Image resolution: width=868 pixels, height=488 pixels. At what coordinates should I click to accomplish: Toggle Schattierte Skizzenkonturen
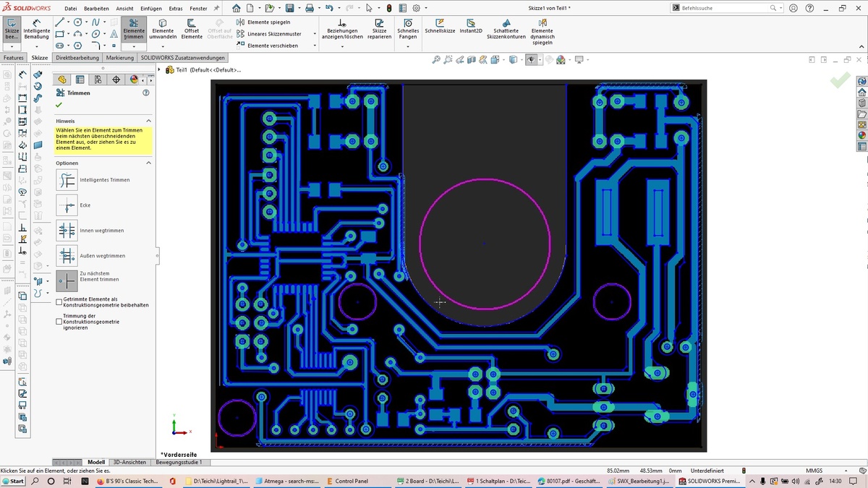pos(506,30)
